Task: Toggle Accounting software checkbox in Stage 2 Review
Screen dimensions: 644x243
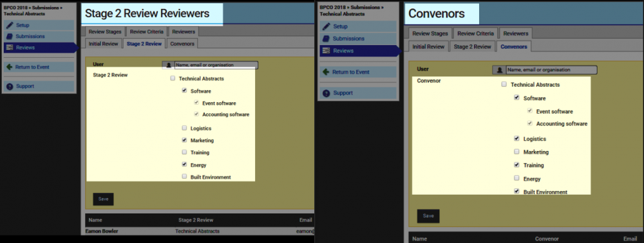Action: (x=196, y=114)
